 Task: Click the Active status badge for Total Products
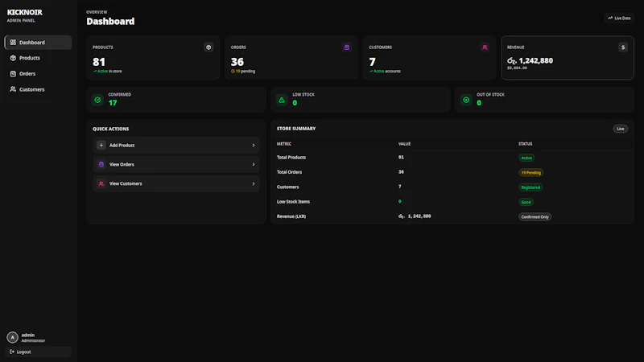tap(526, 158)
